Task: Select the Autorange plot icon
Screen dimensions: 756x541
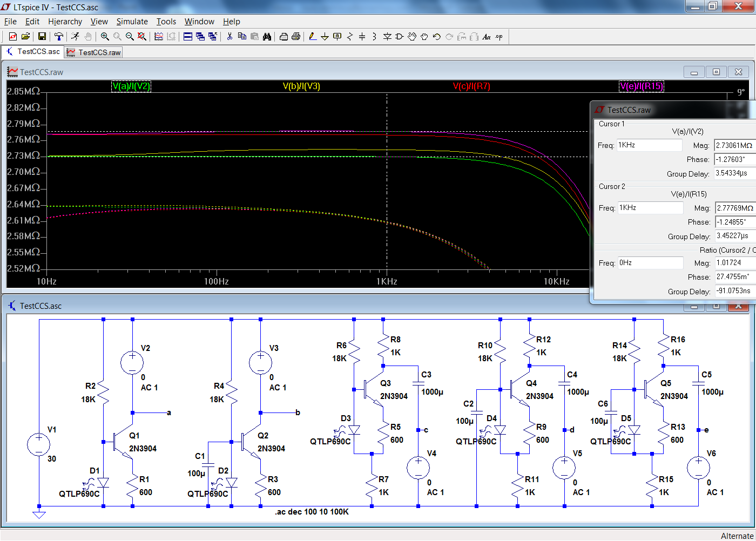Action: (x=159, y=36)
